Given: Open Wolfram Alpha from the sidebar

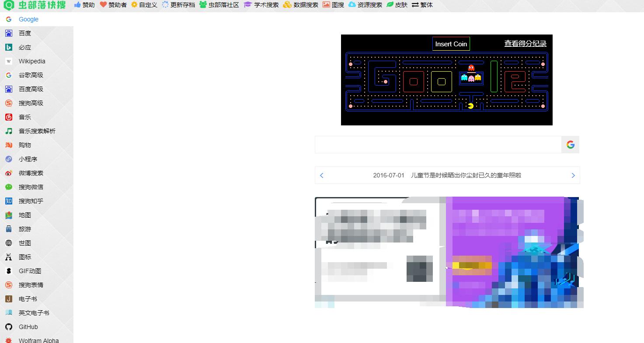Looking at the screenshot, I should (x=38, y=340).
